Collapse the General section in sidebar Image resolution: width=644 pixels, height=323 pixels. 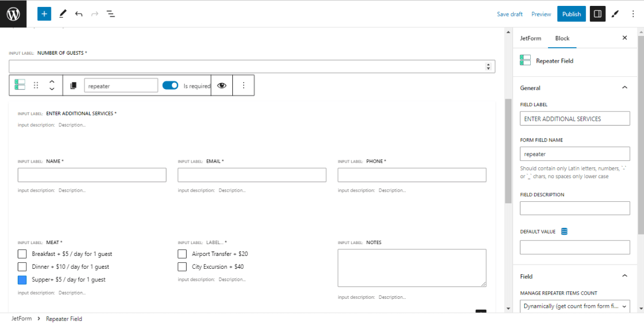624,87
